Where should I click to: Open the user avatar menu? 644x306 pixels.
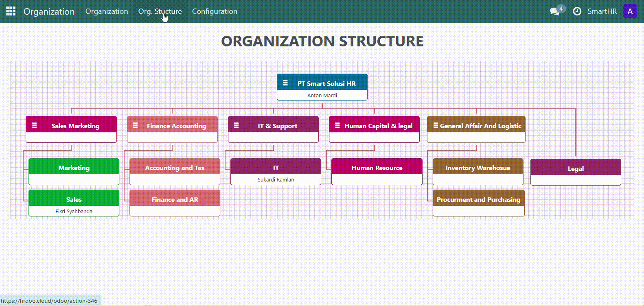tap(630, 11)
